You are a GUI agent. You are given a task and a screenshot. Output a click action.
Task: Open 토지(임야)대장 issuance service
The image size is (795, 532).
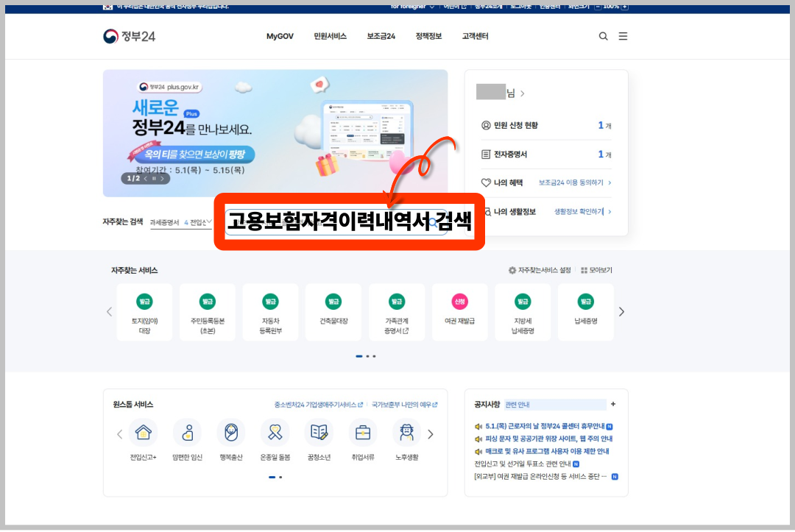coord(144,312)
